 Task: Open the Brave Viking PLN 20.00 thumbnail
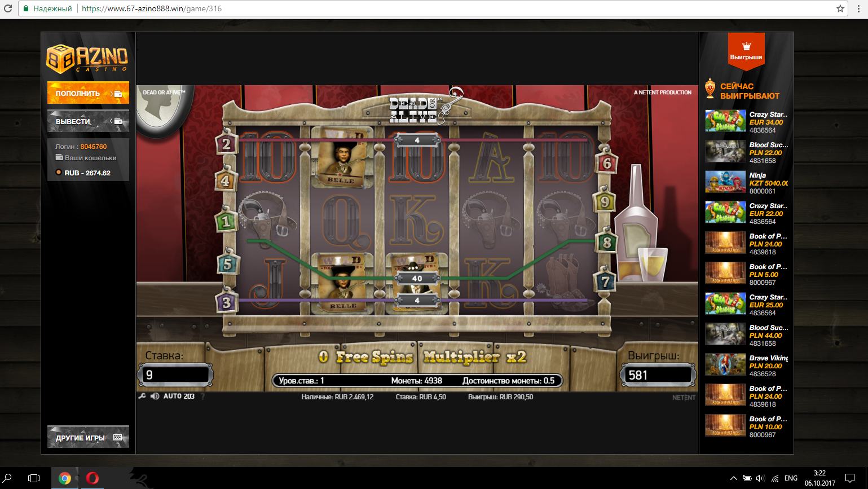(x=725, y=365)
